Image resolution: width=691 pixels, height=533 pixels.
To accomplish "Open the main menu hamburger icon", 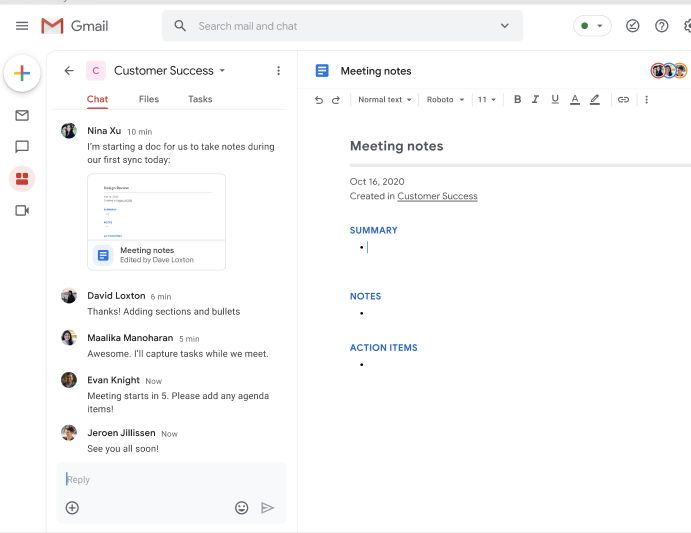I will click(22, 26).
